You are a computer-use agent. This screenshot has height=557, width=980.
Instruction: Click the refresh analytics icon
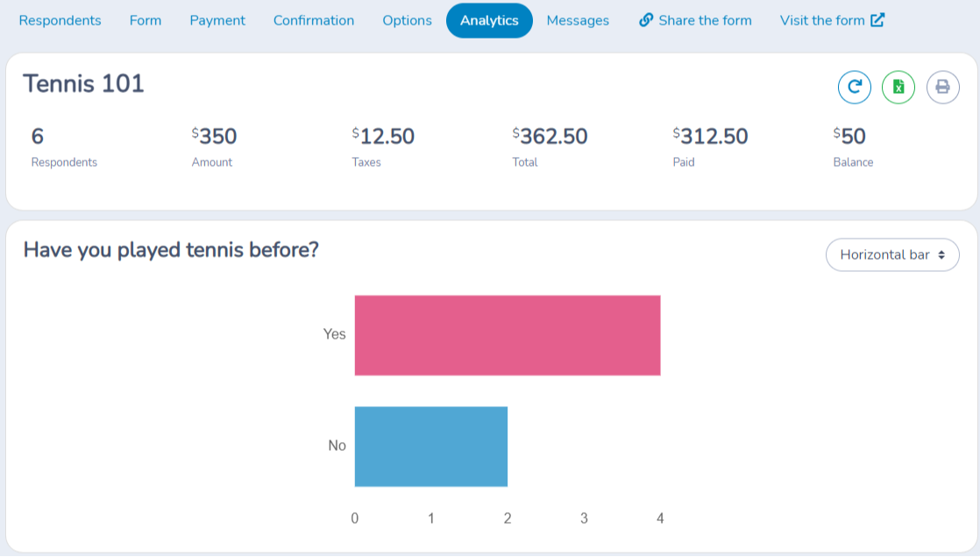855,87
